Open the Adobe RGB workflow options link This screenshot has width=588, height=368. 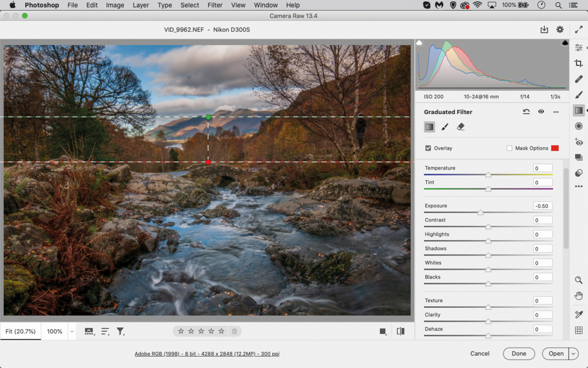click(x=207, y=354)
